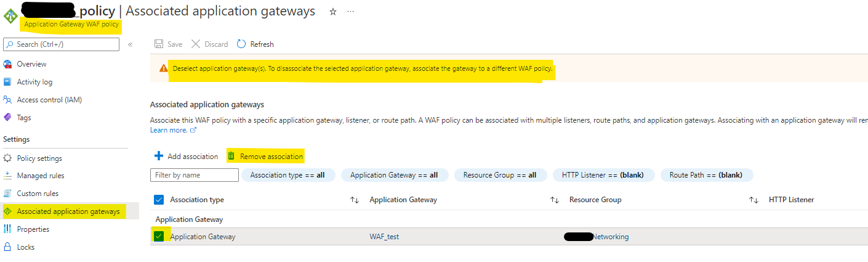Image resolution: width=868 pixels, height=262 pixels.
Task: Click the Resource Group column header
Action: (x=595, y=200)
